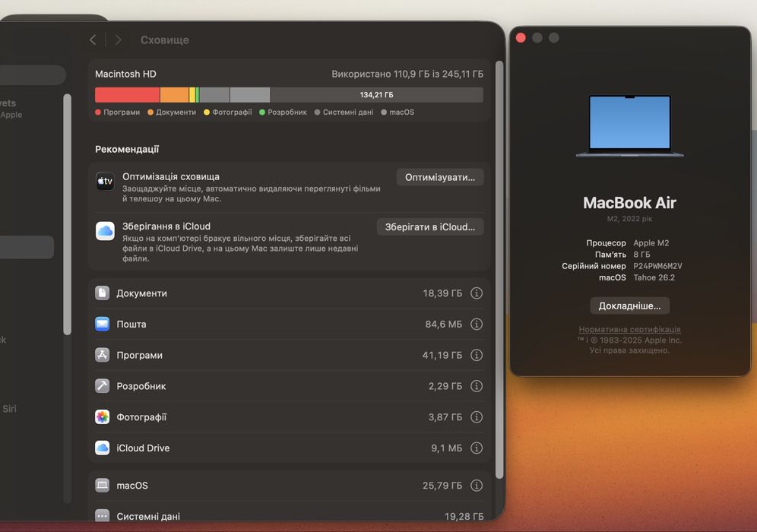Select highlighted sidebar item

click(x=27, y=247)
